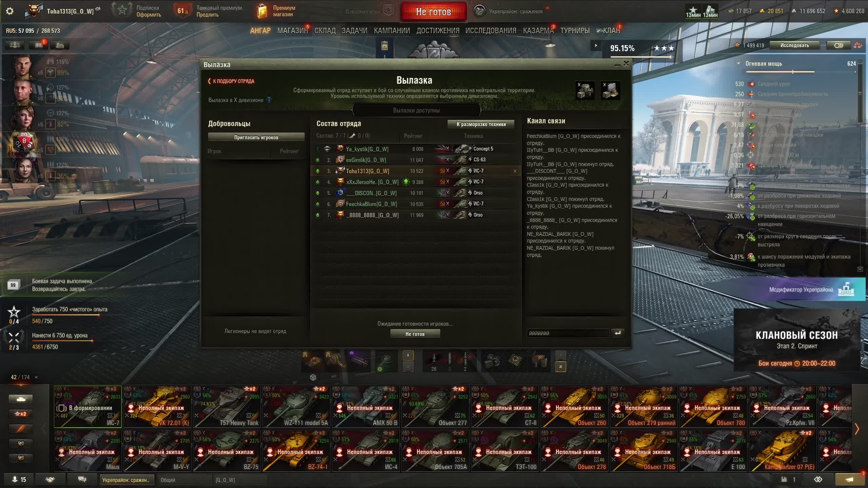868x488 pixels.
Task: Click Пригласить игроков button
Action: point(256,137)
